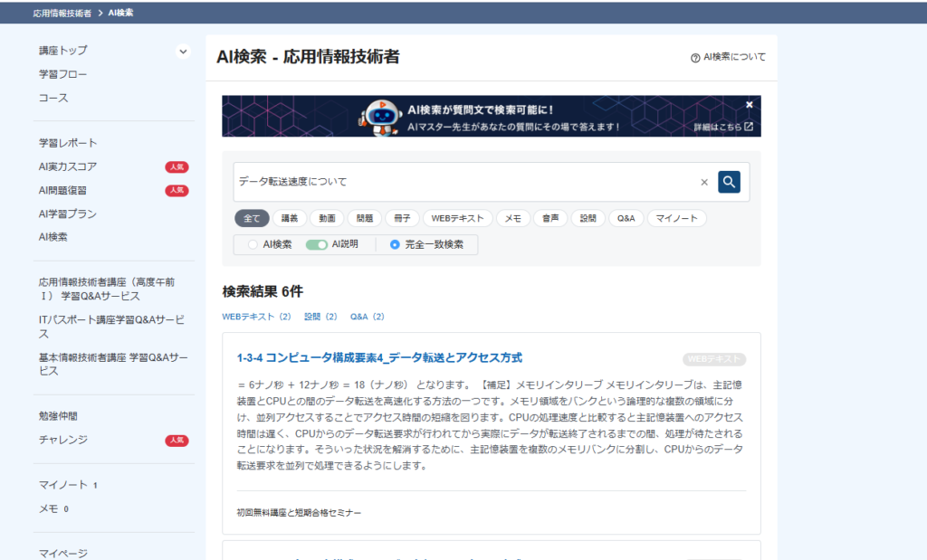Click the blue magnifier search button
Image resolution: width=927 pixels, height=560 pixels.
click(729, 182)
